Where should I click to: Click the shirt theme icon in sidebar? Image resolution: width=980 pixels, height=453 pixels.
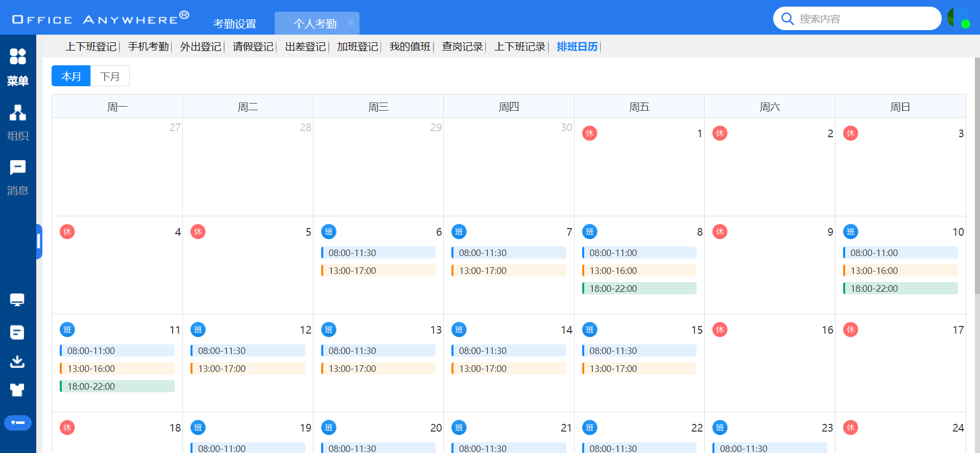[17, 390]
